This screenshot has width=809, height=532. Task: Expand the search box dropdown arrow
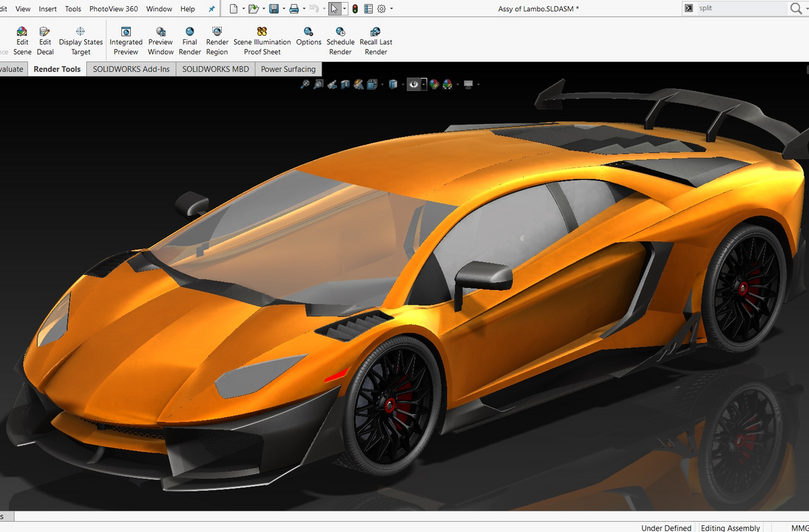coord(806,9)
